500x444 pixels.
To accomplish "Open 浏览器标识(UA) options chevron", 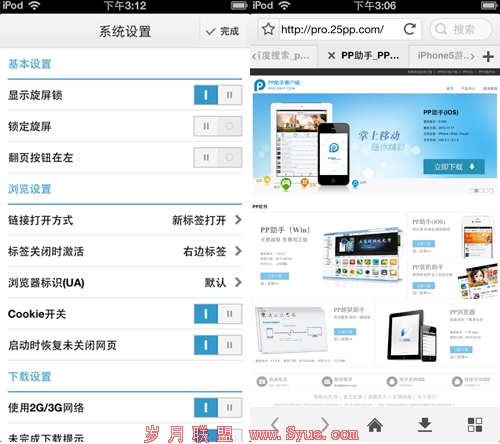I will 238,282.
